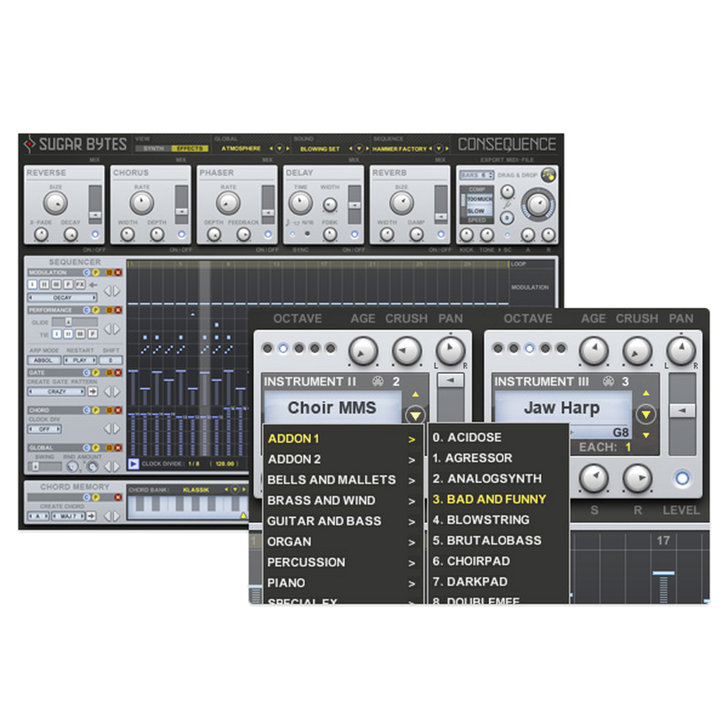The image size is (728, 728).
Task: Click the blue C copy icon in Gate row
Action: click(x=87, y=373)
